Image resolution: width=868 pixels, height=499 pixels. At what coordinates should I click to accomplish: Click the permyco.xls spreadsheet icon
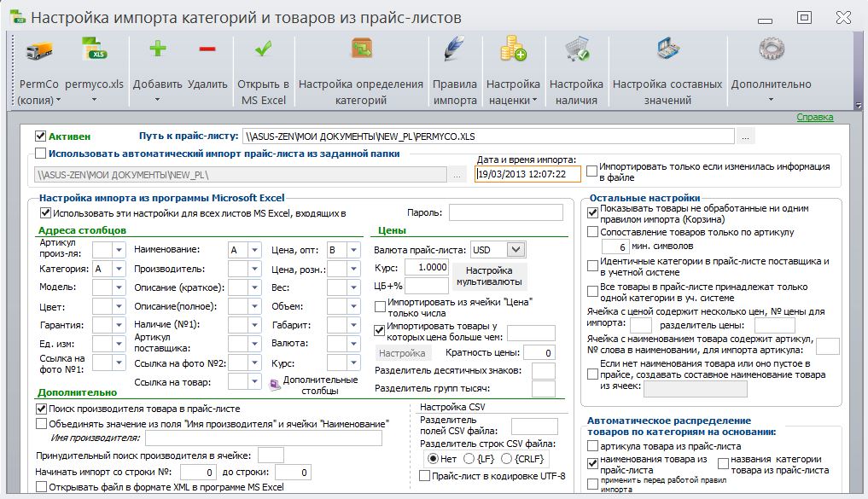tap(94, 49)
